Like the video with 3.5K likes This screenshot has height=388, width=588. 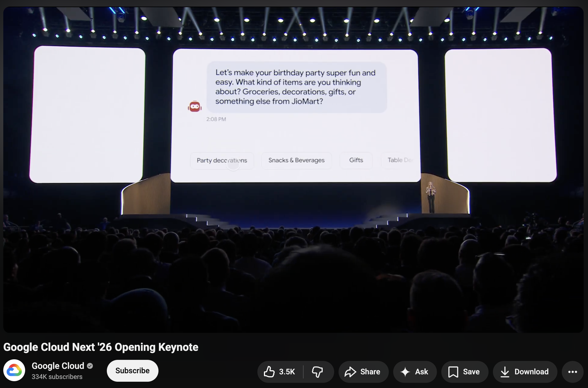[x=280, y=372]
